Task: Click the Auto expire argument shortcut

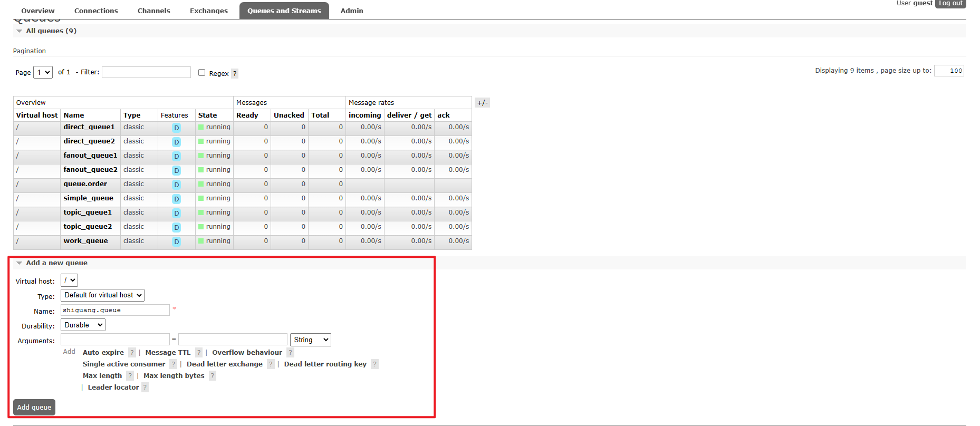Action: pyautogui.click(x=103, y=353)
